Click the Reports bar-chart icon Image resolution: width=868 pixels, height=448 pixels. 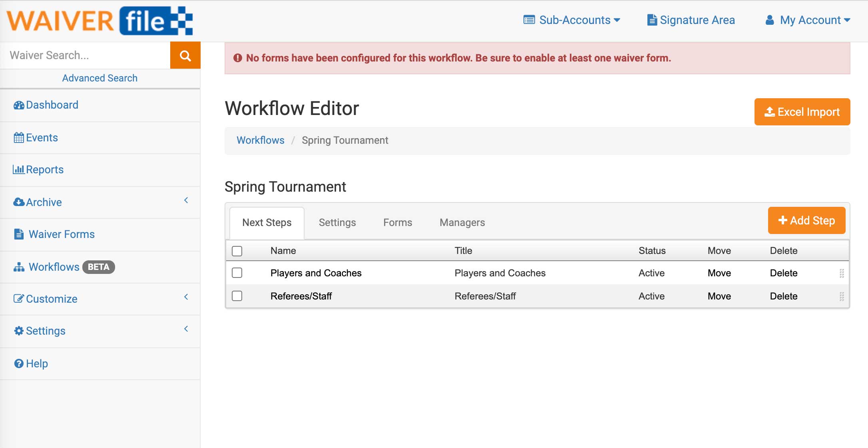point(18,169)
